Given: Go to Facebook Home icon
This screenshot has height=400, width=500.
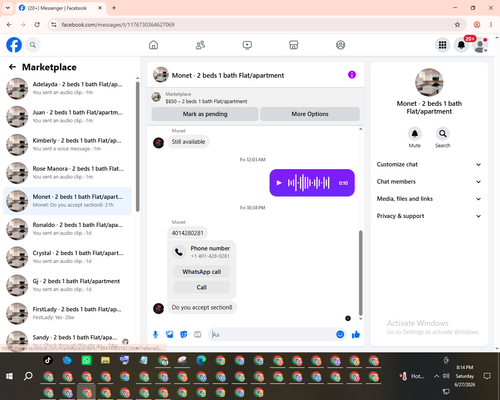Looking at the screenshot, I should click(153, 45).
